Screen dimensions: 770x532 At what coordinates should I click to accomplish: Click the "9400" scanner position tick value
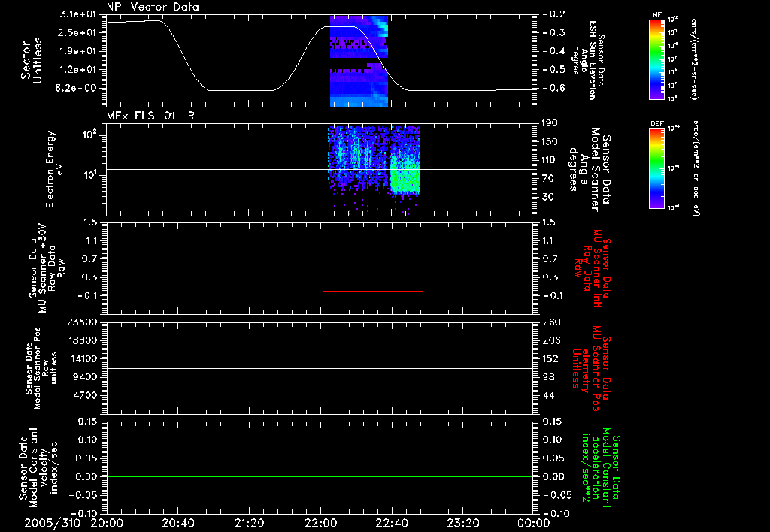coord(86,377)
